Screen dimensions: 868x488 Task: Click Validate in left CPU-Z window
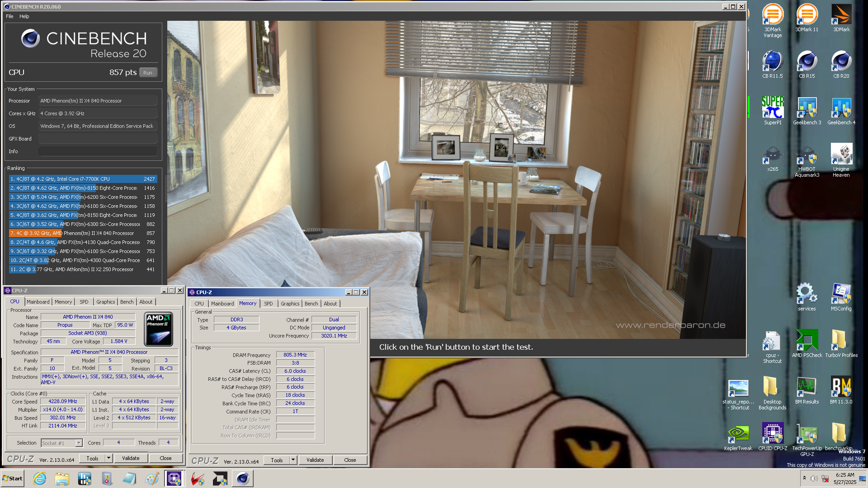(131, 458)
